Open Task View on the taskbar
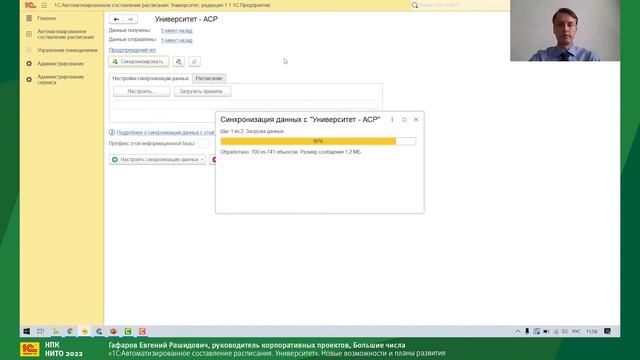The height and width of the screenshot is (360, 640). click(41, 331)
